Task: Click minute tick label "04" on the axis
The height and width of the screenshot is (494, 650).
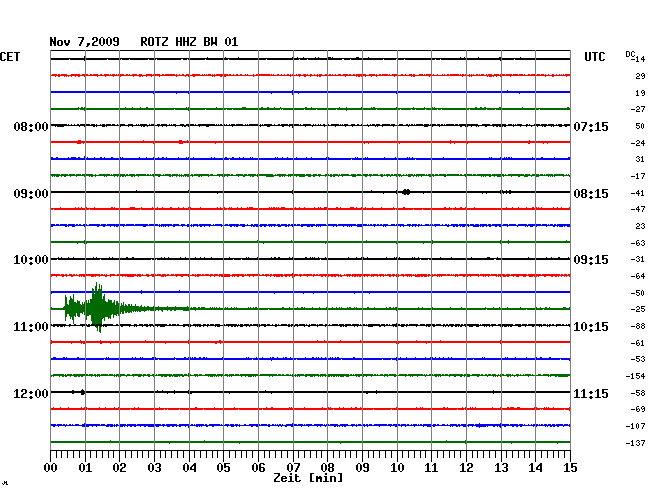Action: click(x=189, y=467)
